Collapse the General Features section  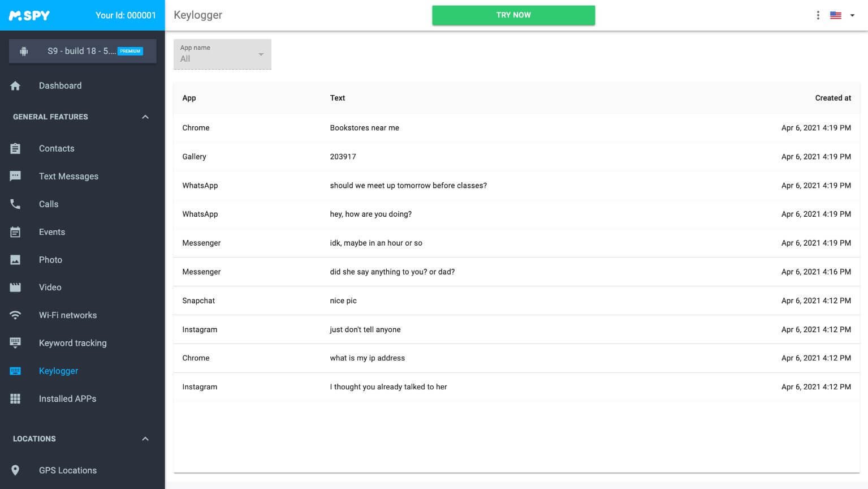tap(145, 117)
